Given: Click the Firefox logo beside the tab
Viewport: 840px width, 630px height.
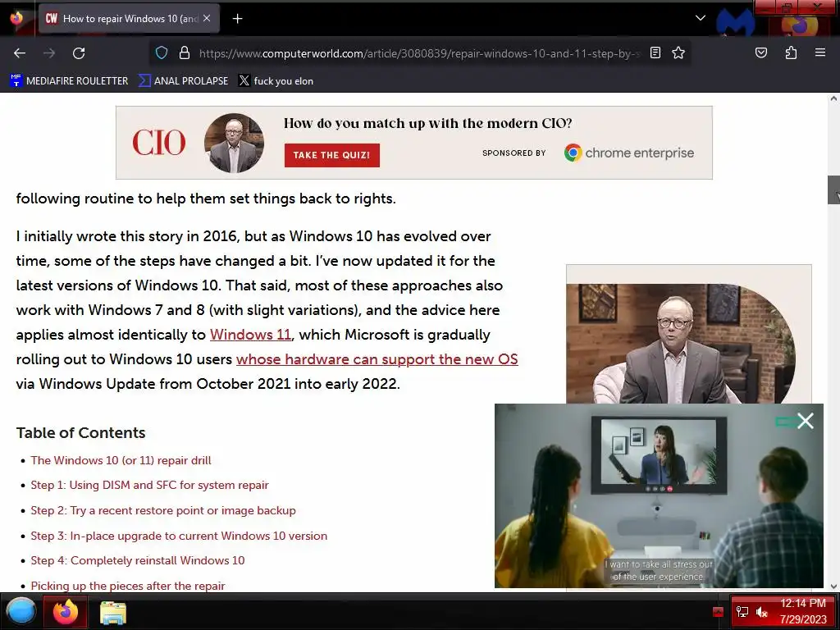Looking at the screenshot, I should click(x=16, y=18).
